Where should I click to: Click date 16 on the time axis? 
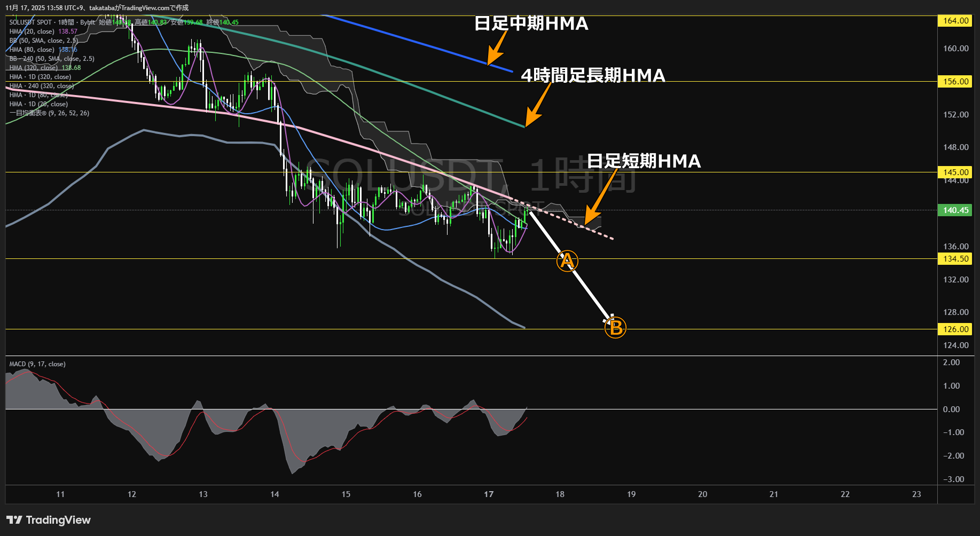[418, 494]
